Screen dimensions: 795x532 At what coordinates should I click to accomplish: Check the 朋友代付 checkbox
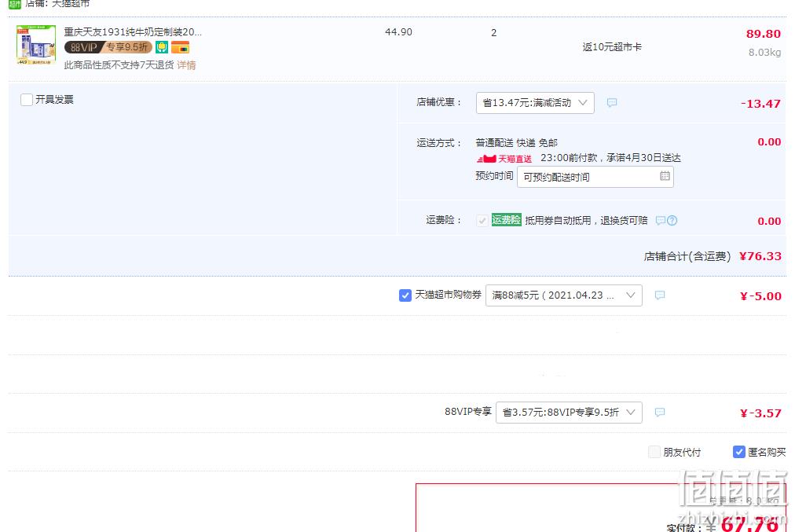coord(654,452)
